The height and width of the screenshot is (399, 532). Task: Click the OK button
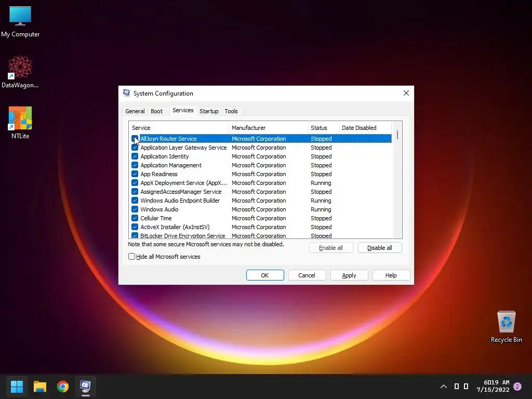click(x=265, y=275)
